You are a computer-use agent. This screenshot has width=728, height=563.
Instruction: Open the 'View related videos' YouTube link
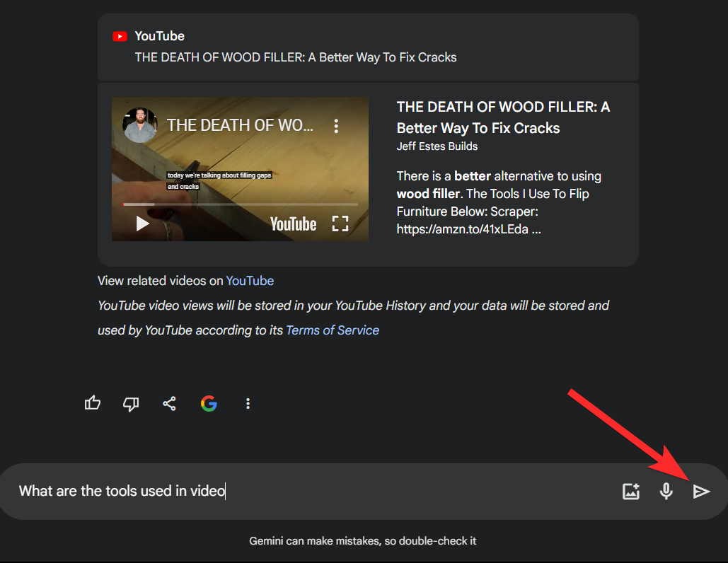250,281
